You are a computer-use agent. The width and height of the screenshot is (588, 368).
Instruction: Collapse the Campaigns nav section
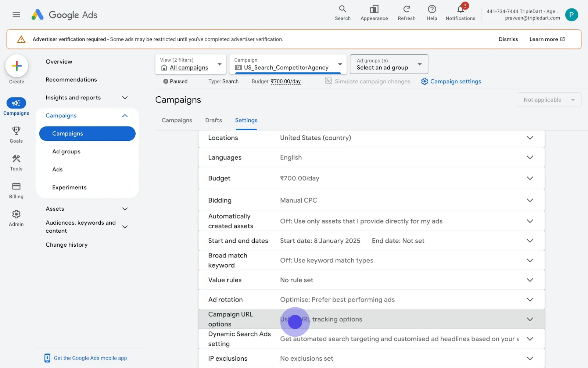[125, 116]
